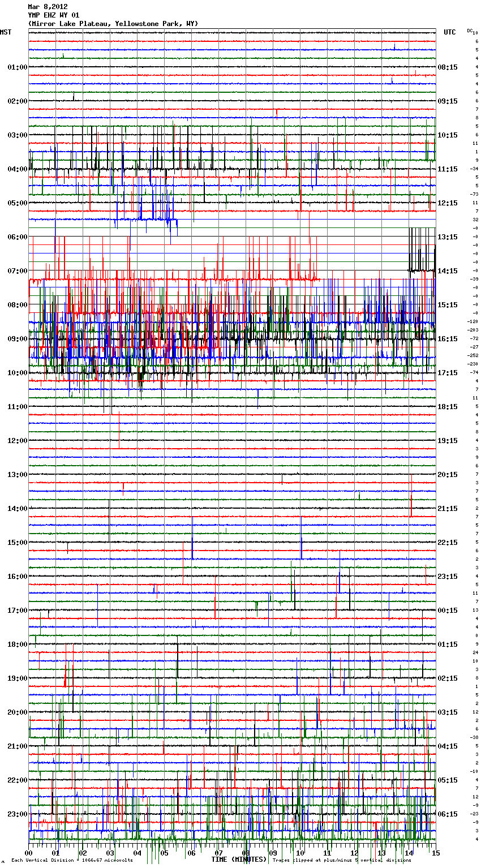Image resolution: width=481 pixels, height=868 pixels.
Task: Click the MST time label "18:00"
Action: pos(18,644)
